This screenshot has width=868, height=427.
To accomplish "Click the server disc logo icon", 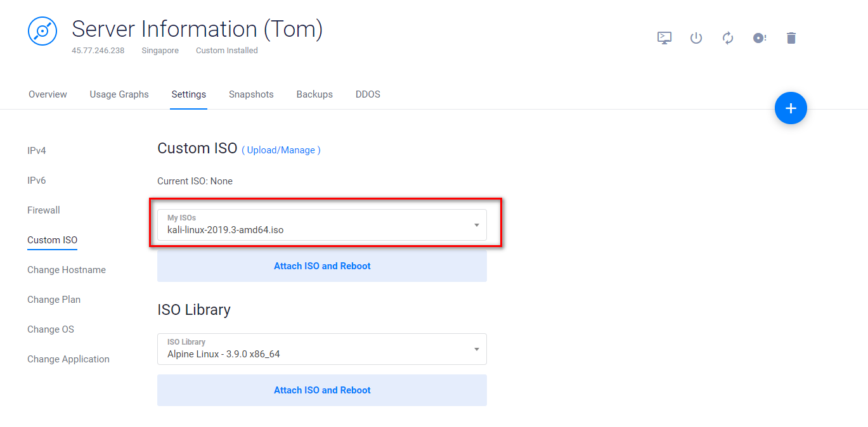I will coord(42,31).
